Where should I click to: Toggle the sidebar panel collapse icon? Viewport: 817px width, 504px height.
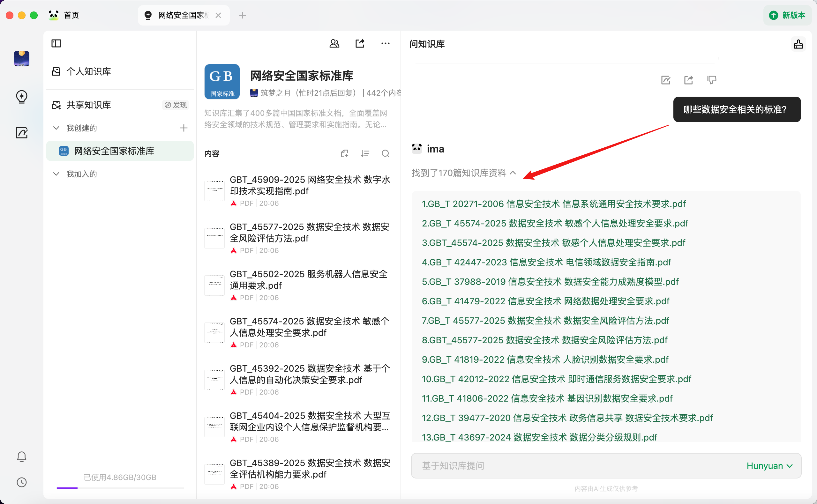click(56, 43)
